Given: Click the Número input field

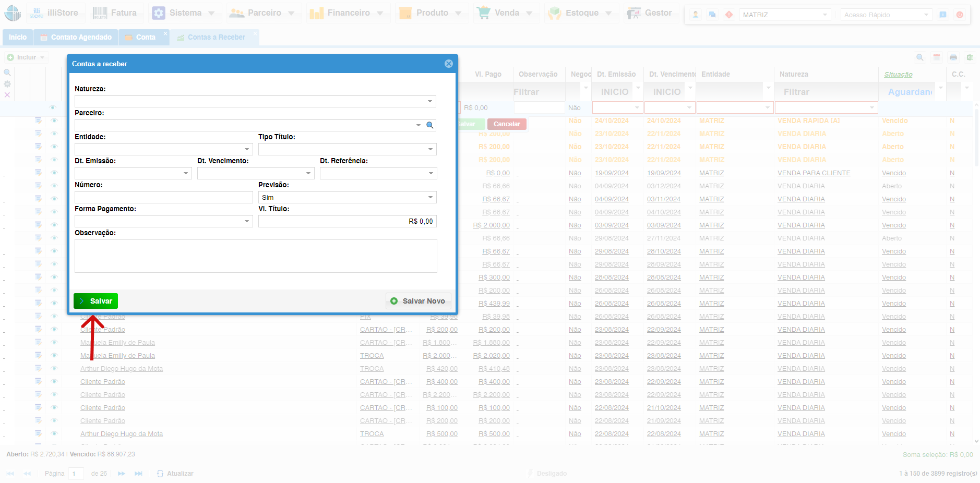Looking at the screenshot, I should [x=163, y=197].
